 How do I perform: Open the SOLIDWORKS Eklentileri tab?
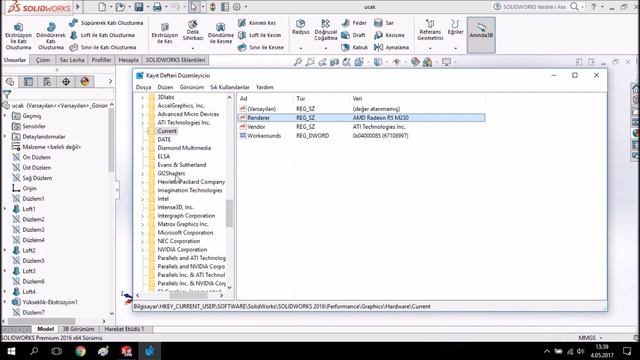[x=176, y=60]
